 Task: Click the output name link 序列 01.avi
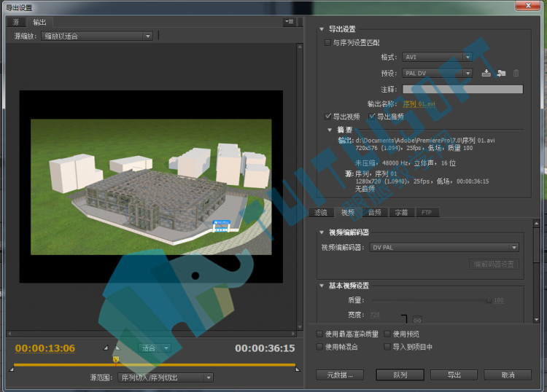point(419,104)
